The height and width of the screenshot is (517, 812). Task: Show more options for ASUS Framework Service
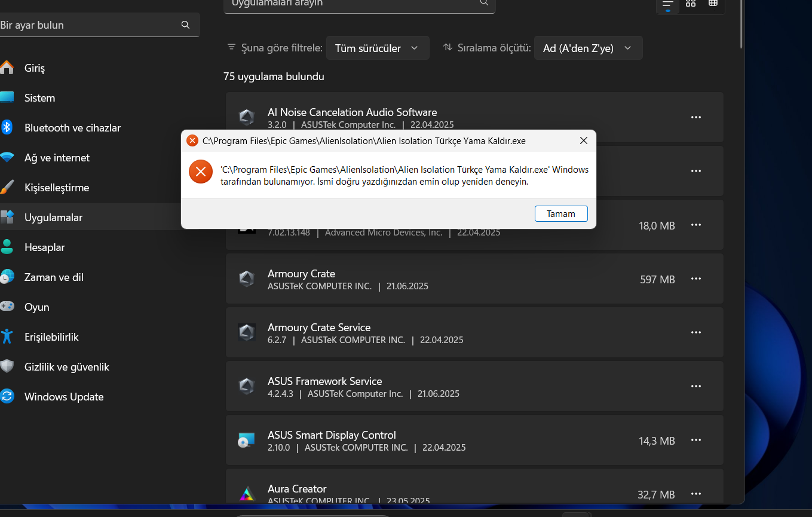click(x=696, y=386)
